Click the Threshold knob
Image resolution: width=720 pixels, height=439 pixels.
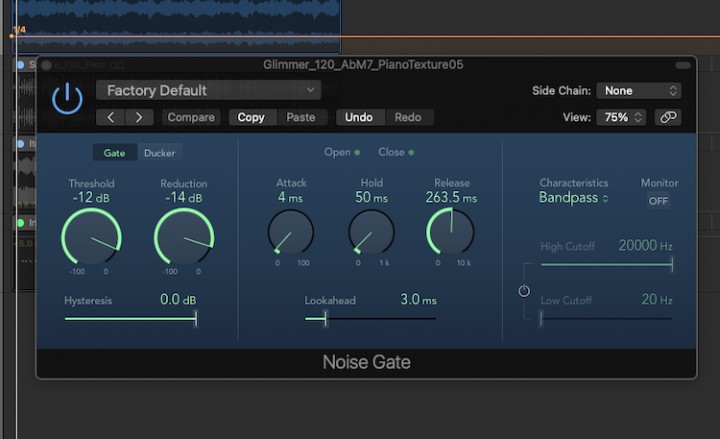pyautogui.click(x=91, y=237)
